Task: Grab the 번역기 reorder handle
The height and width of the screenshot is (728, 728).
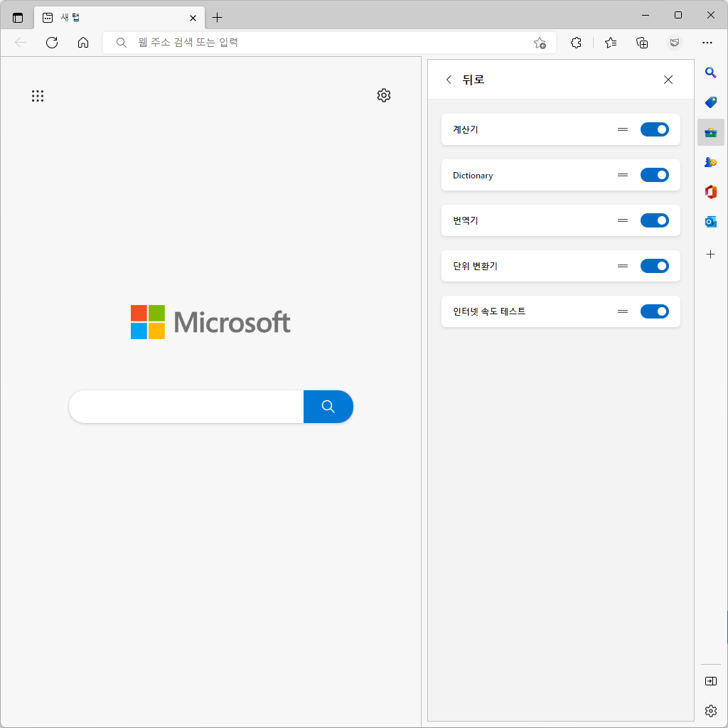Action: point(623,220)
